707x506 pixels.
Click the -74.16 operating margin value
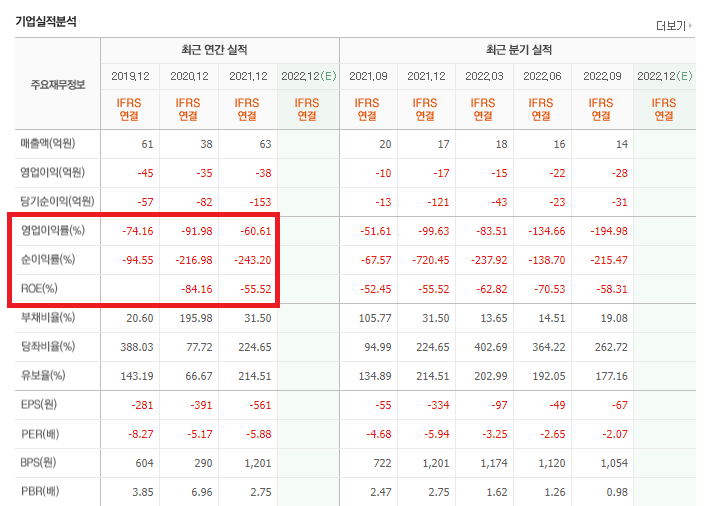coord(138,231)
